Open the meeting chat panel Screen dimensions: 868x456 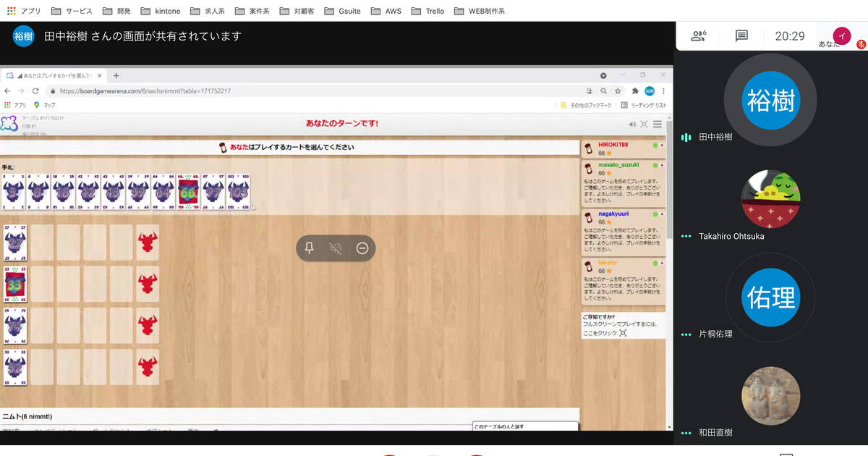tap(741, 35)
